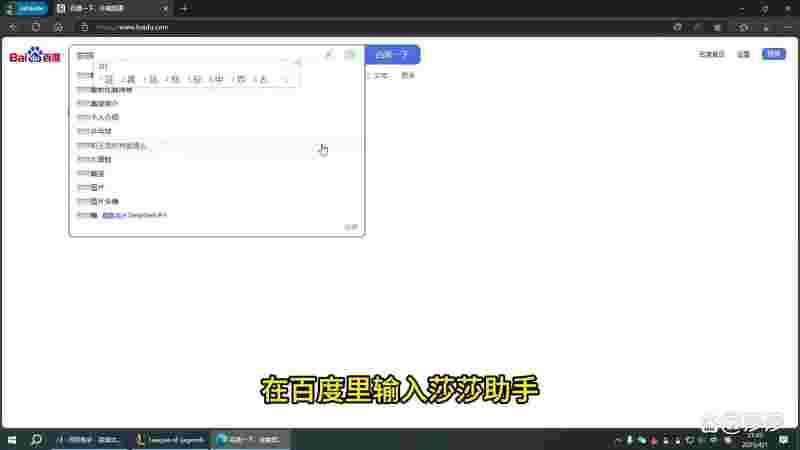The width and height of the screenshot is (800, 450).
Task: Open the 设置 settings link top right
Action: [x=743, y=54]
